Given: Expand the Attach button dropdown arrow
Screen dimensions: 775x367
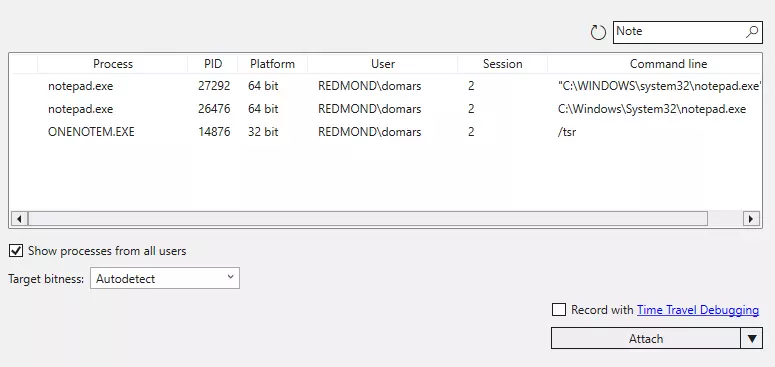Looking at the screenshot, I should 752,339.
